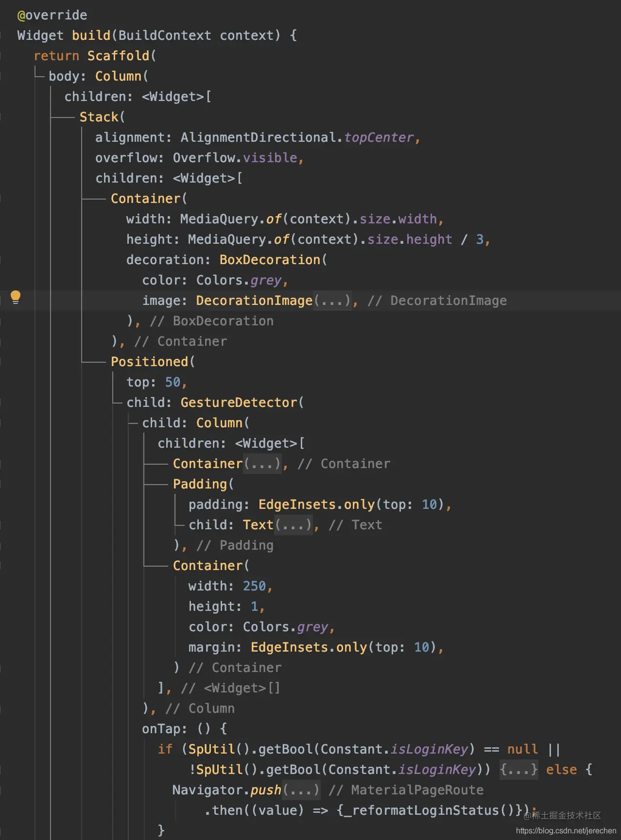This screenshot has height=840, width=621.
Task: Click the first isLoginKey constant
Action: pos(430,749)
